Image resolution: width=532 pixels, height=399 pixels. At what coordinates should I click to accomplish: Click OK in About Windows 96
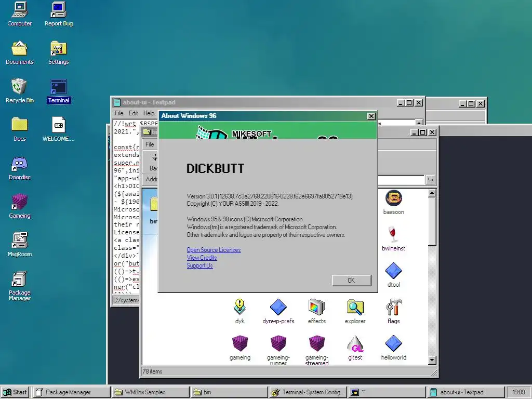[x=351, y=280]
